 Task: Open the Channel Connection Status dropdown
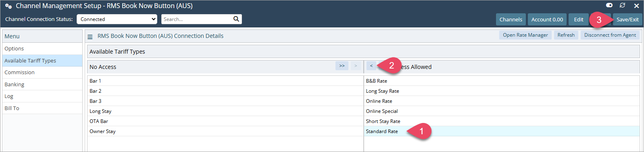click(x=117, y=19)
